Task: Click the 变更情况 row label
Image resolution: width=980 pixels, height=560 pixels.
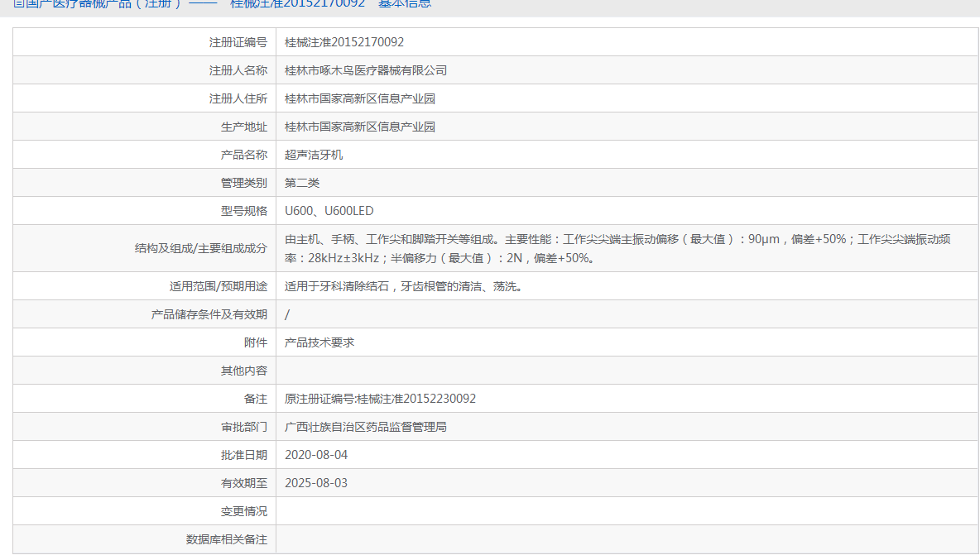Action: point(244,511)
